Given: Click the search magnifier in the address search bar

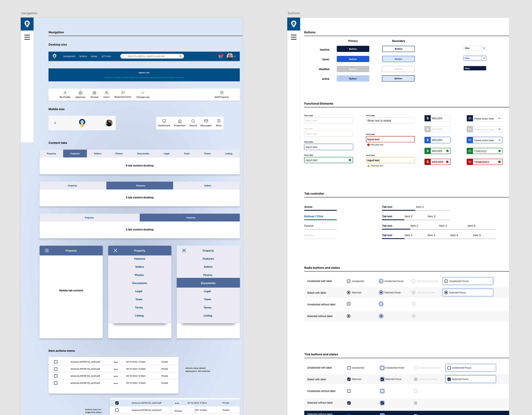Looking at the screenshot, I should coord(180,56).
